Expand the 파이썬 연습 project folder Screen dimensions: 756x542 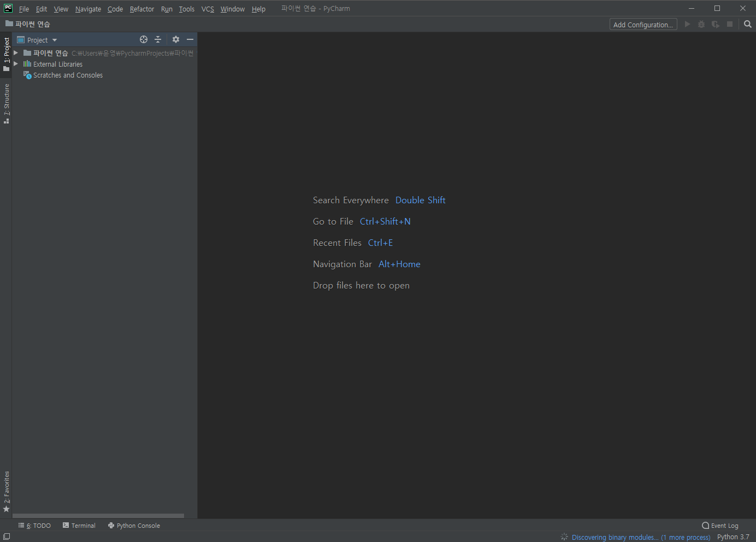[x=16, y=53]
